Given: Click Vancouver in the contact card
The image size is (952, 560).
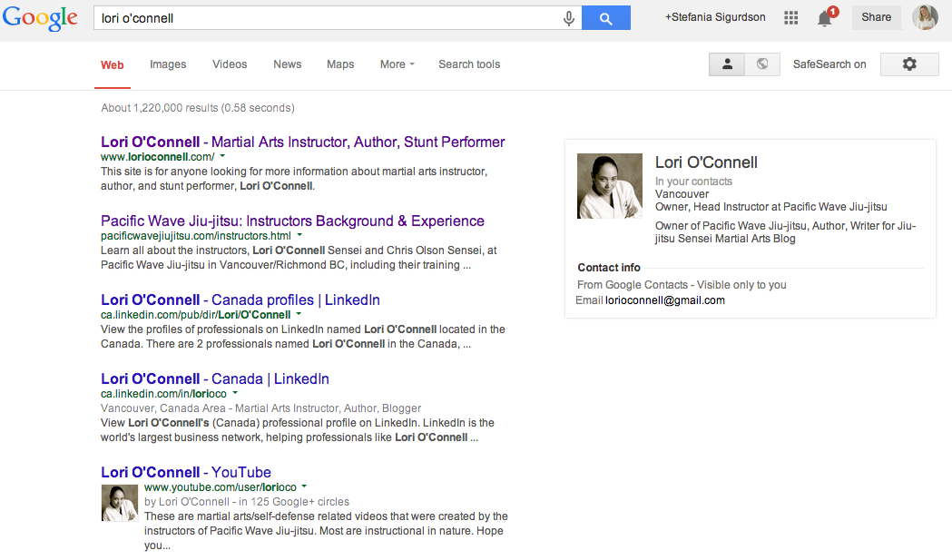Looking at the screenshot, I should (x=682, y=194).
